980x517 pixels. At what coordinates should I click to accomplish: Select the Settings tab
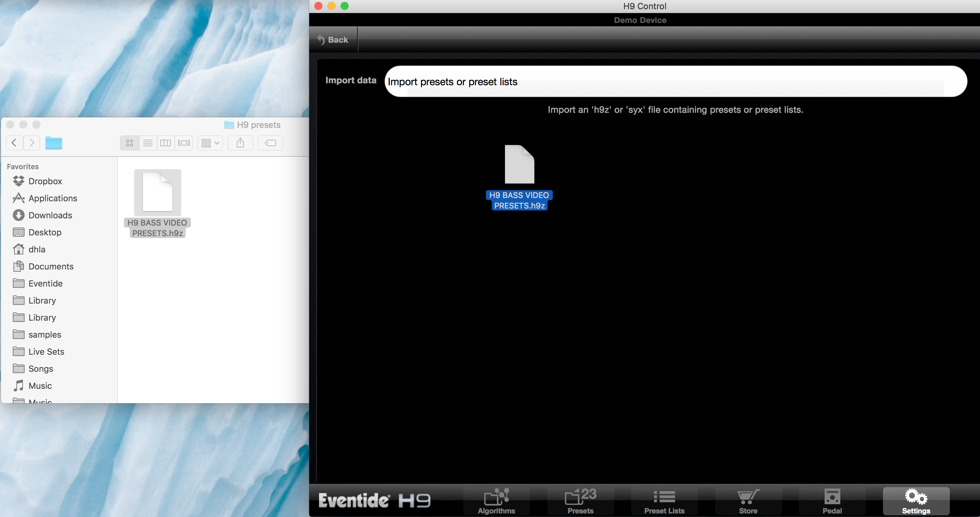coord(916,501)
